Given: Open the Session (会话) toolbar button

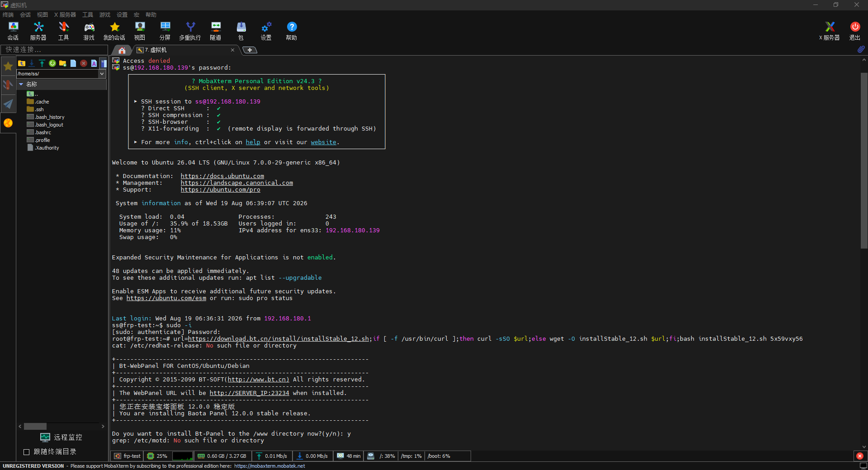Looking at the screenshot, I should pyautogui.click(x=13, y=31).
